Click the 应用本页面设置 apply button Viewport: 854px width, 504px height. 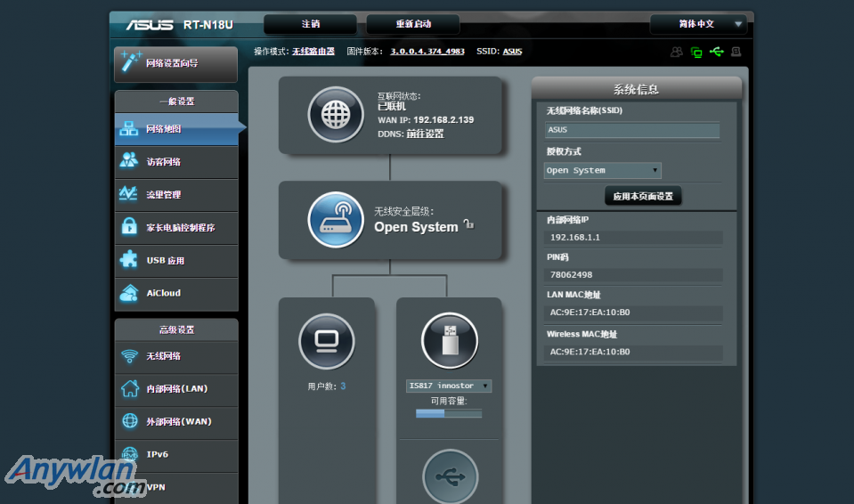click(643, 196)
